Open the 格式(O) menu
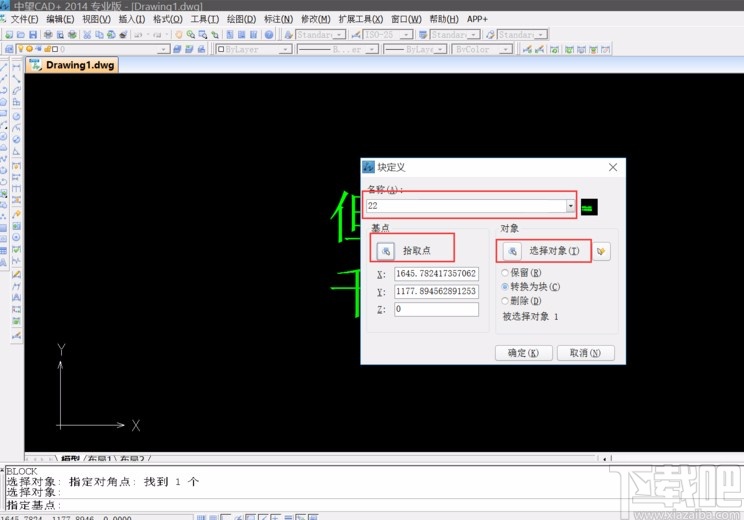The height and width of the screenshot is (520, 744). [167, 19]
